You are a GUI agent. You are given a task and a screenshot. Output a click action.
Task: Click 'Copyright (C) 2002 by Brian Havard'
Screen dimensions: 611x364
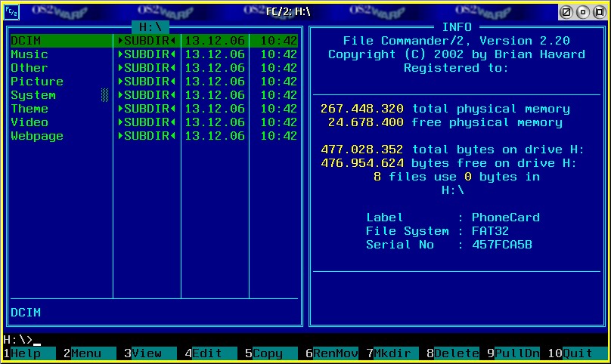pyautogui.click(x=456, y=54)
